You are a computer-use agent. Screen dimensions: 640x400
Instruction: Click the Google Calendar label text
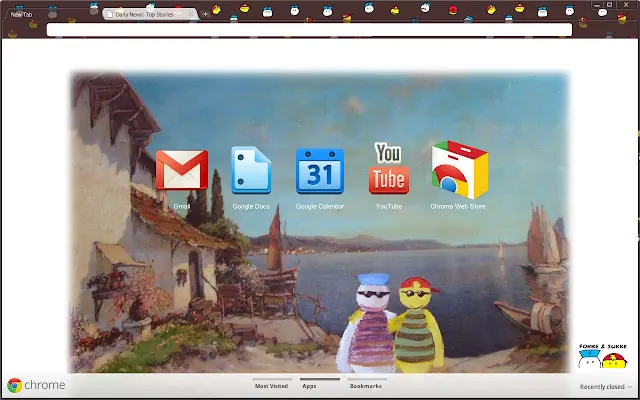coord(320,206)
